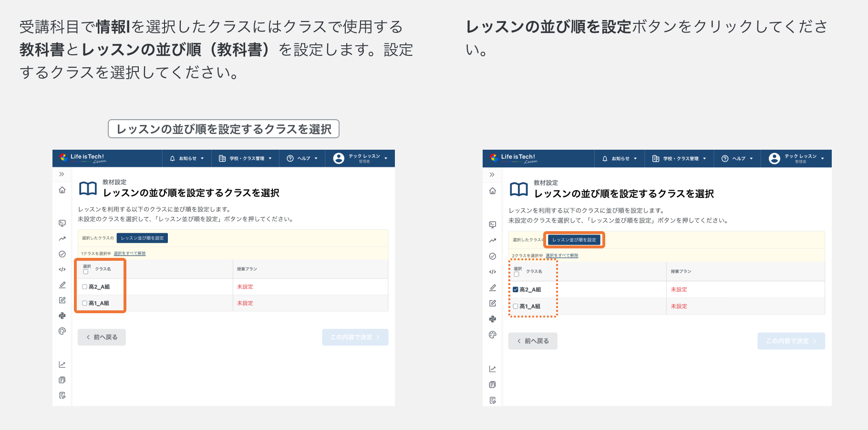This screenshot has width=868, height=430.
Task: Click edit-square icon in right screenshot sidebar
Action: 493,303
